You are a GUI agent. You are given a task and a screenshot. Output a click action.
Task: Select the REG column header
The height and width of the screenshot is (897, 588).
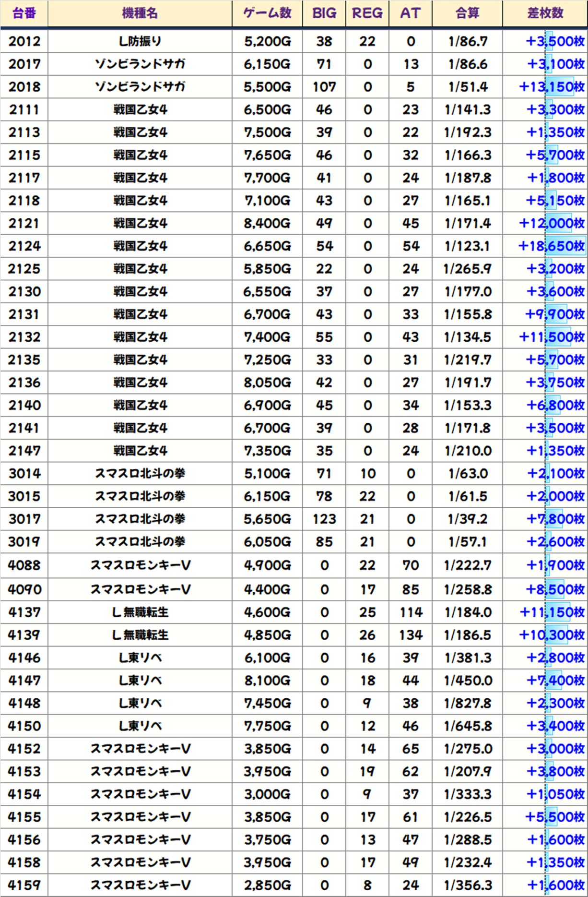(367, 13)
